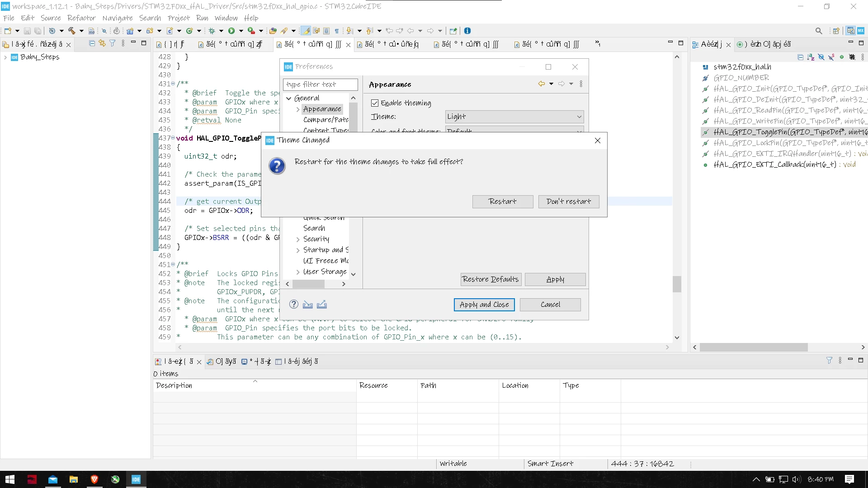Expand the Security preferences node
868x488 pixels.
coord(298,239)
